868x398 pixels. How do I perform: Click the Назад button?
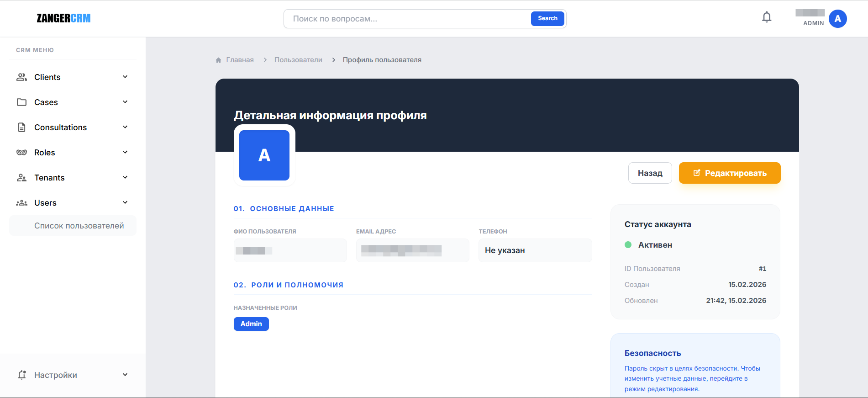(650, 173)
